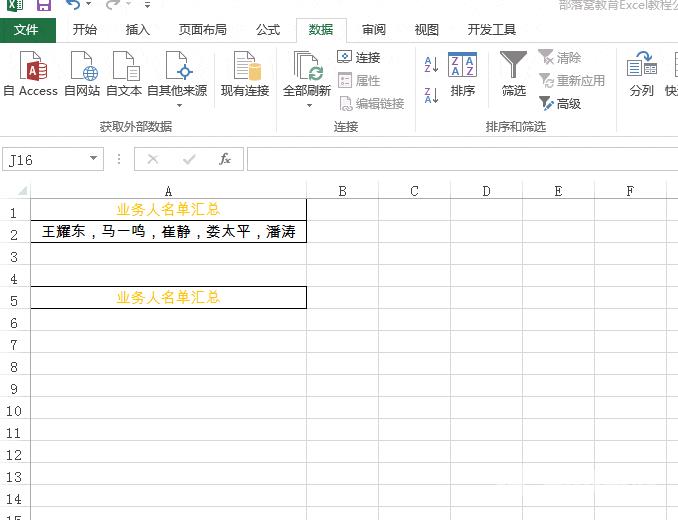Click the Excel application icon
Screen dimensions: 678x520
(x=15, y=5)
